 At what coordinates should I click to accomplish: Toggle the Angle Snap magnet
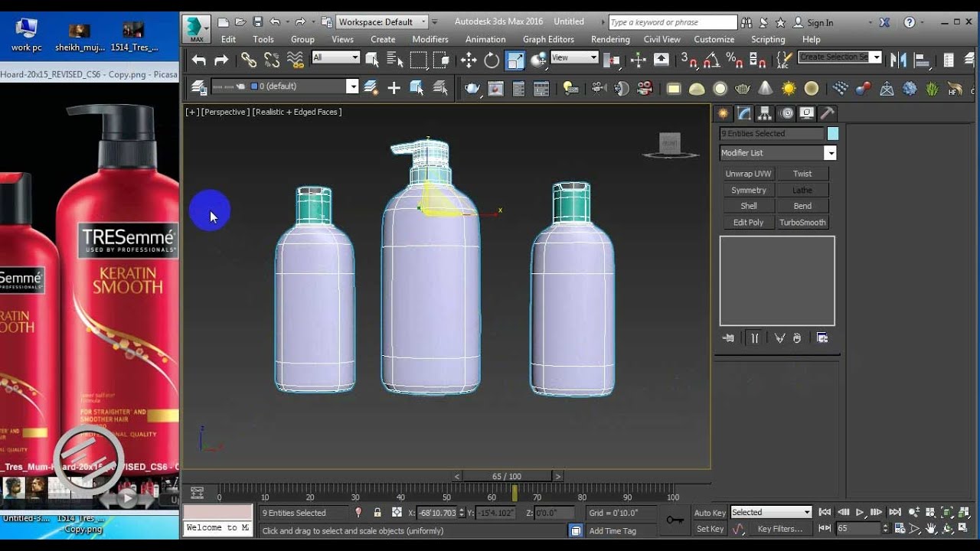[712, 60]
